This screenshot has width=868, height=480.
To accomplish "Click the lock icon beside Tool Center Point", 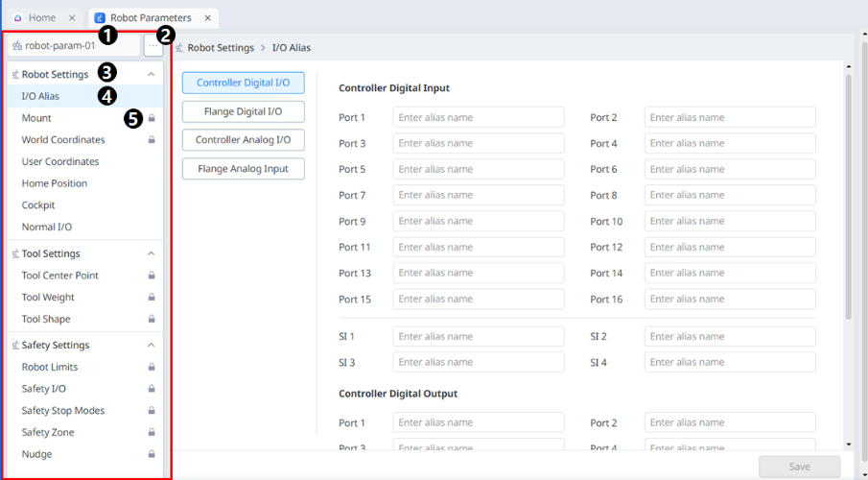I will click(x=152, y=276).
